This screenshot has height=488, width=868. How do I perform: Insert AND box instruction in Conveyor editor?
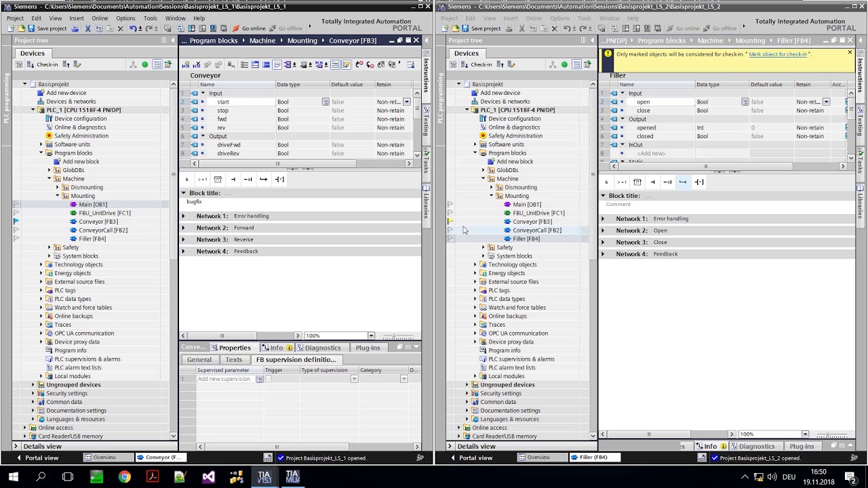coord(187,180)
